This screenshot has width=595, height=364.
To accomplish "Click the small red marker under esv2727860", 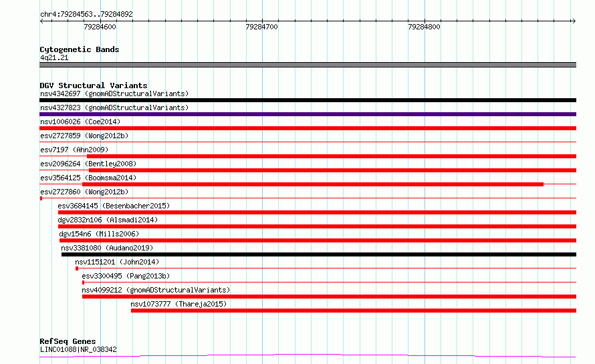I will (x=41, y=198).
